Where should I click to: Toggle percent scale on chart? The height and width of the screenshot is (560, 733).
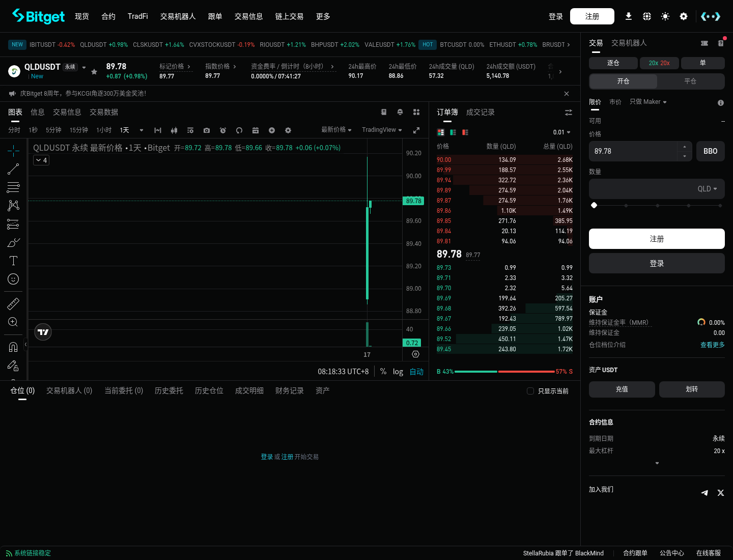[x=383, y=372]
